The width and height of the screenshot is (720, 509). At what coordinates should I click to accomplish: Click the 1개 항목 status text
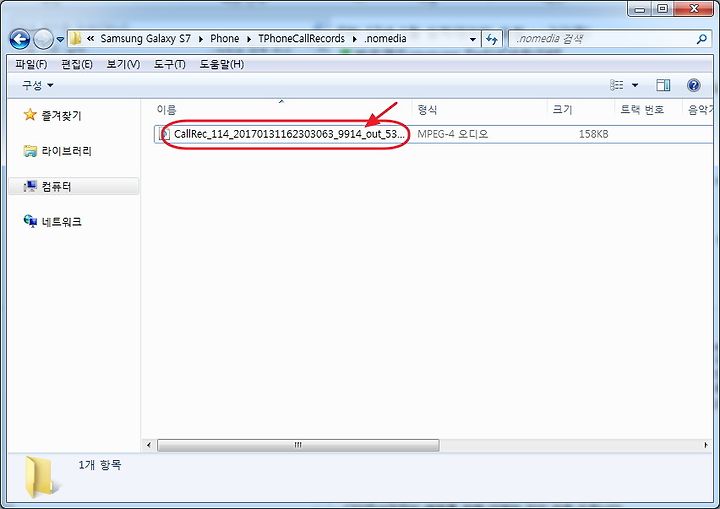coord(100,465)
